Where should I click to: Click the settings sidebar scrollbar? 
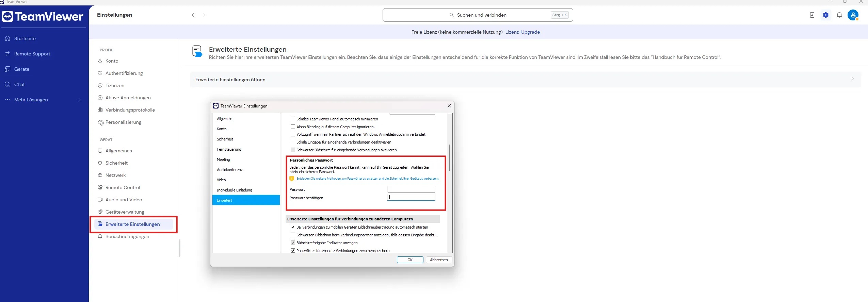[x=179, y=248]
